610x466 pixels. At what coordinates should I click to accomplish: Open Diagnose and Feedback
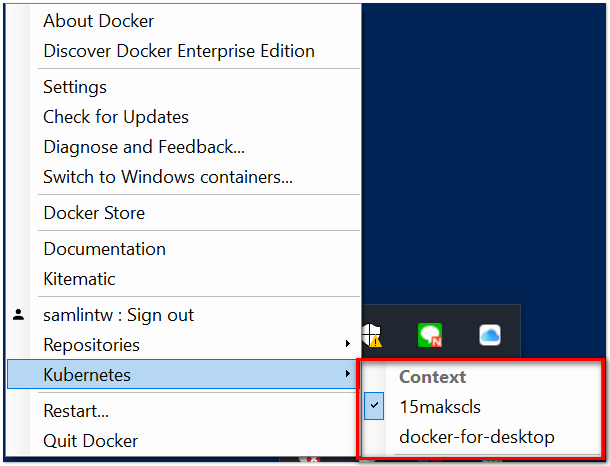pyautogui.click(x=183, y=147)
